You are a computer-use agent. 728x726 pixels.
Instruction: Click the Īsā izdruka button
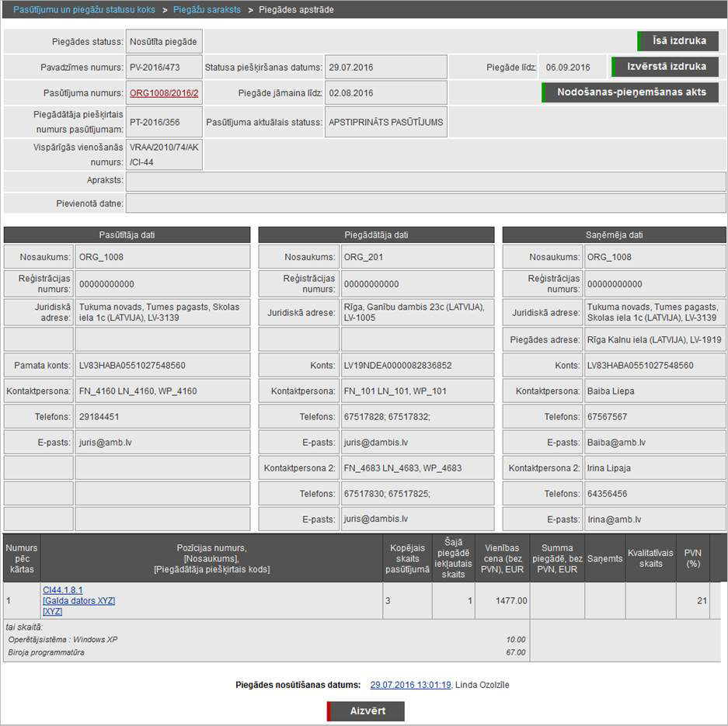[x=677, y=41]
